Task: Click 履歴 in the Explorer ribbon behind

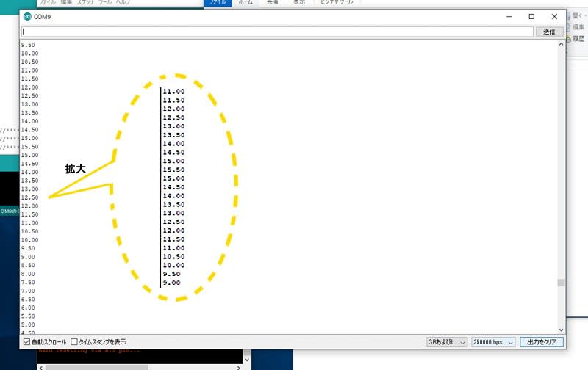Action: tap(578, 39)
